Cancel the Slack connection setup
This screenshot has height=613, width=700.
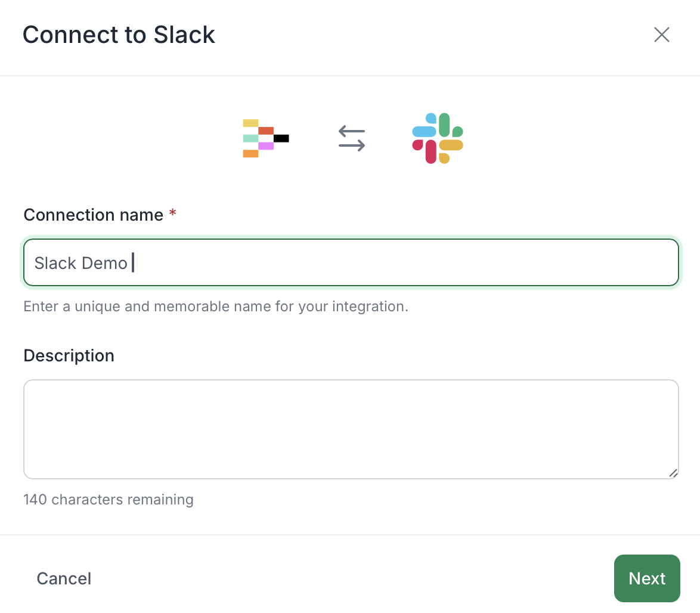point(64,578)
